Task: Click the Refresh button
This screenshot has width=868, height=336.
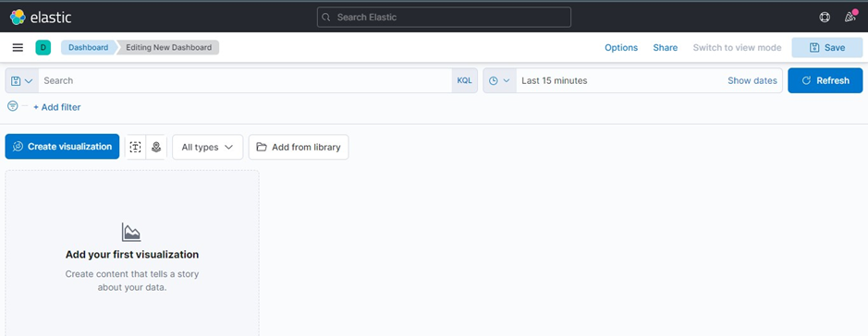Action: (825, 80)
